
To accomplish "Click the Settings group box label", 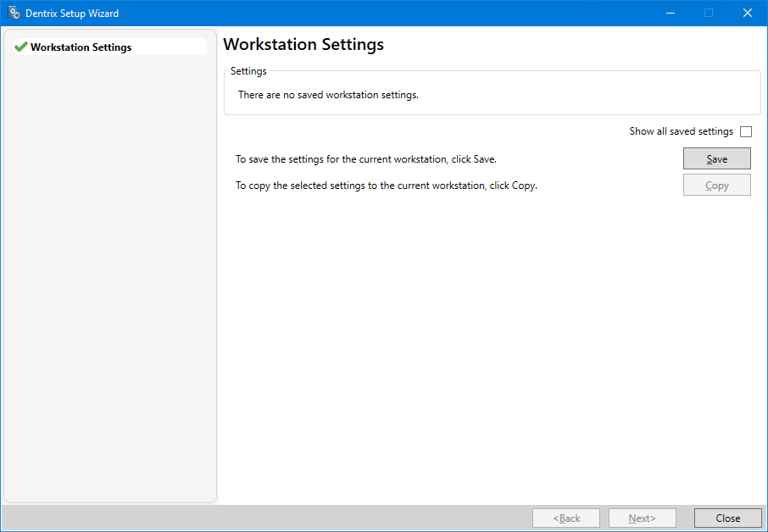I will 248,71.
